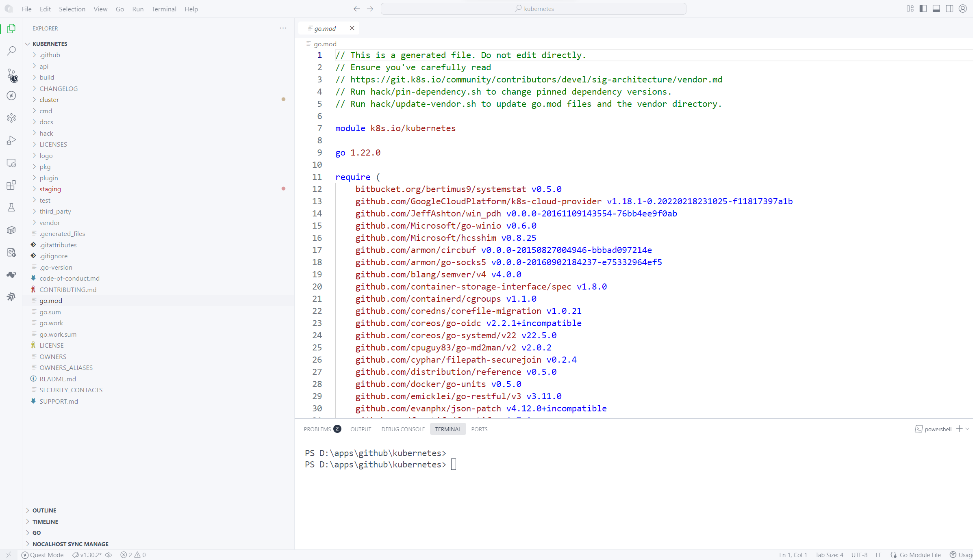Open the Run and Debug view icon
The image size is (973, 560).
[x=11, y=140]
